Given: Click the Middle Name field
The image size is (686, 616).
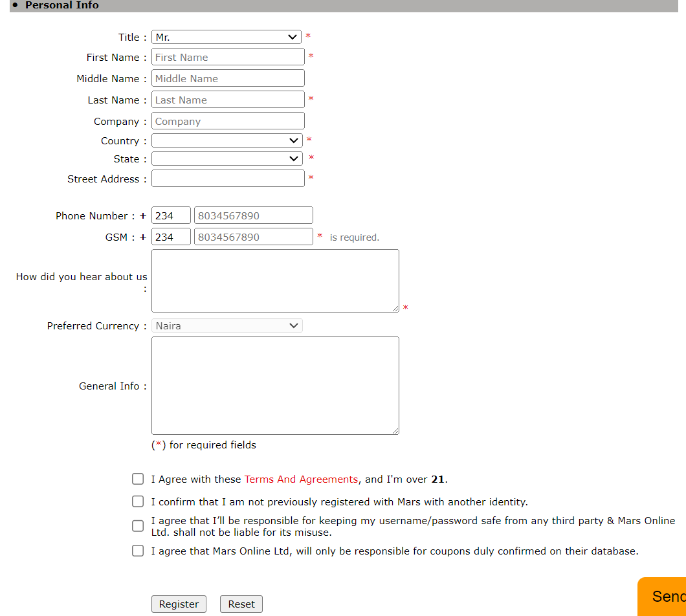Looking at the screenshot, I should [227, 78].
